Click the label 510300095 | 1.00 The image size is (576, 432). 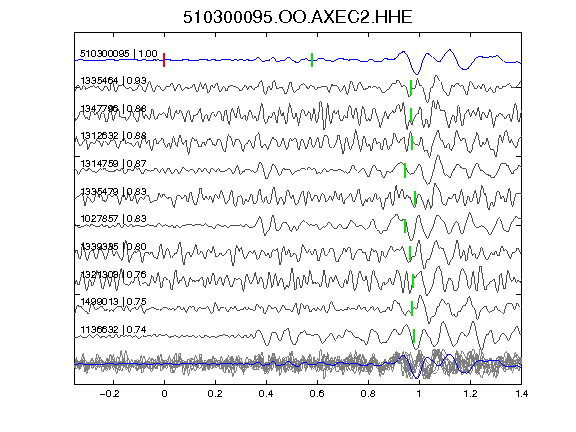(119, 54)
